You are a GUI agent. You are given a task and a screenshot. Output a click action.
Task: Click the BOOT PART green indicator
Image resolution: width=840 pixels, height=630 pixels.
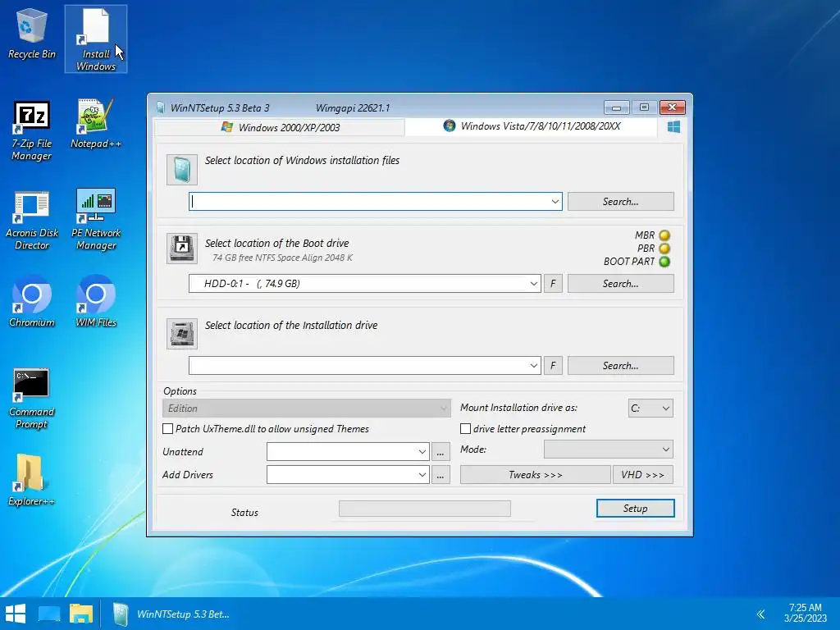tap(664, 262)
